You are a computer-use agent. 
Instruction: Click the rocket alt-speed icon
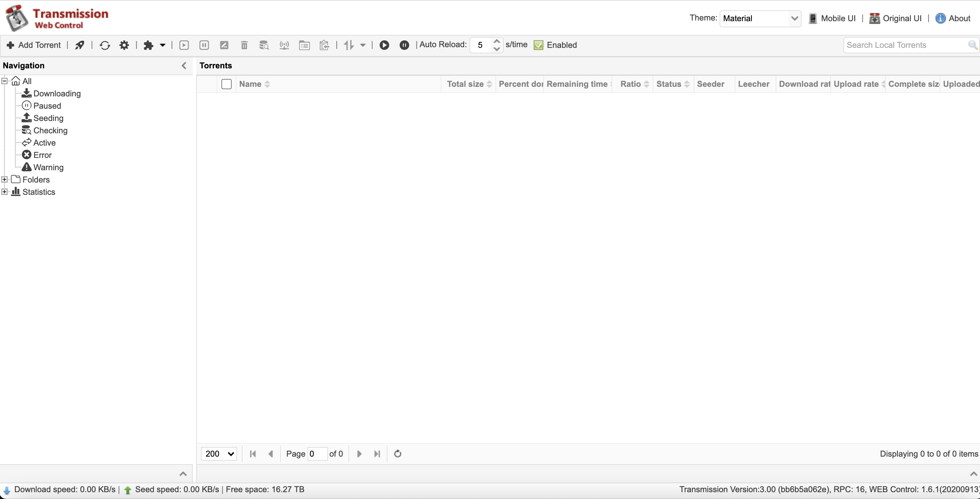(x=80, y=45)
